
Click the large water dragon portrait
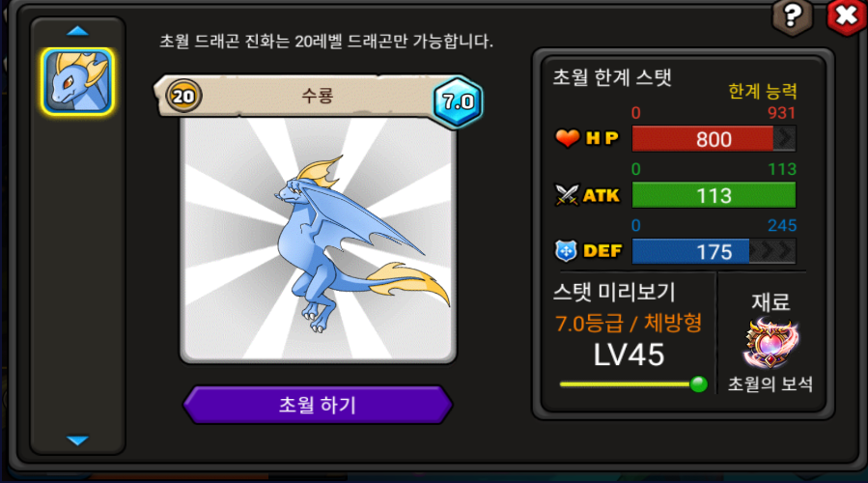point(319,240)
